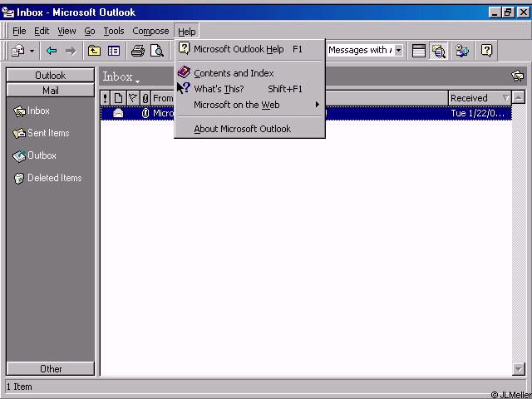The width and height of the screenshot is (532, 399).
Task: Sort by Importance column header
Action: click(106, 98)
